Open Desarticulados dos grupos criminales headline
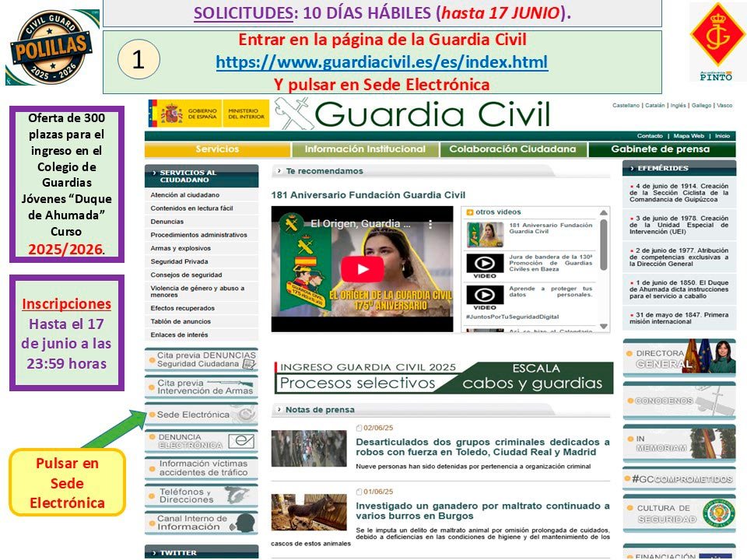747x560 pixels. pyautogui.click(x=482, y=447)
